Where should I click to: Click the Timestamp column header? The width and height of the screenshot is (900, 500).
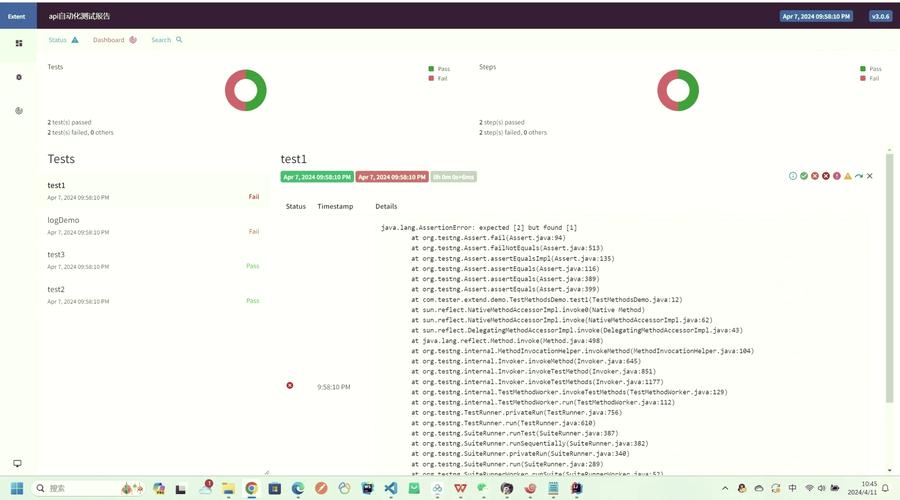tap(335, 206)
